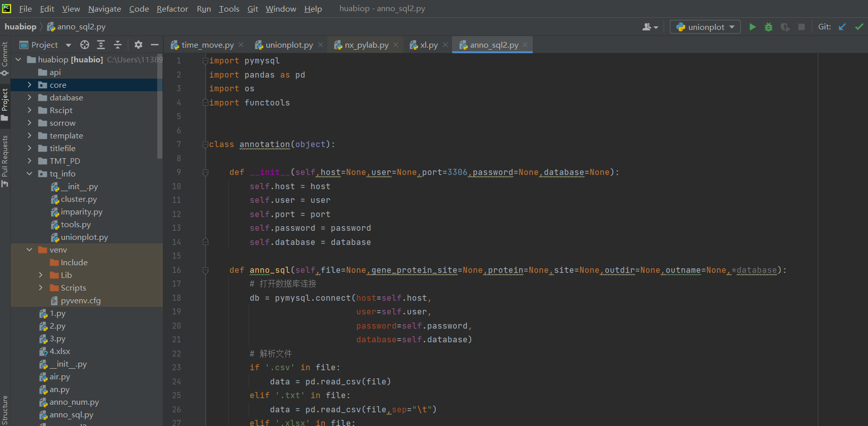The height and width of the screenshot is (426, 868).
Task: Expand all in Project panel
Action: (x=101, y=45)
